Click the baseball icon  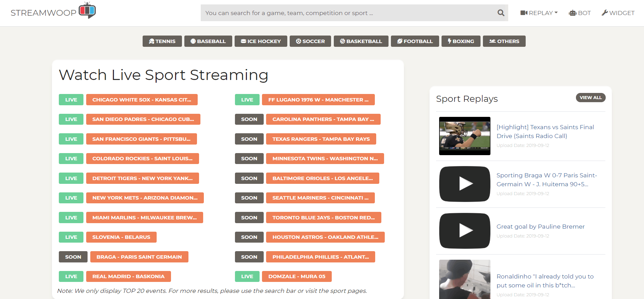[193, 41]
